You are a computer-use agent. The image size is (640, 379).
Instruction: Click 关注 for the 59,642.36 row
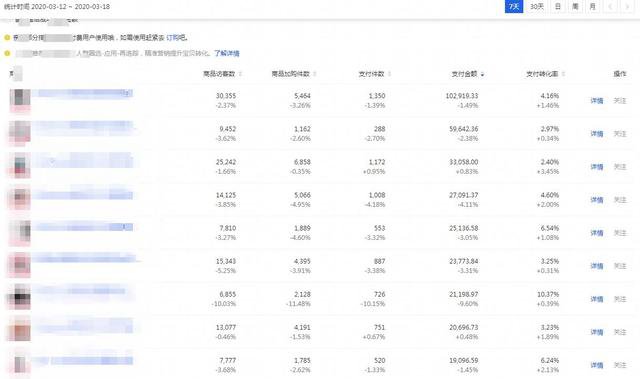pyautogui.click(x=620, y=134)
